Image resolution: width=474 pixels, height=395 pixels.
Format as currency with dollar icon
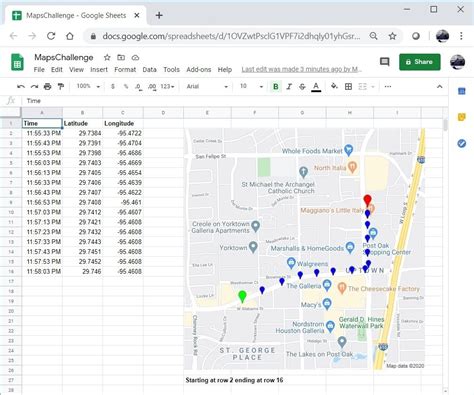point(113,87)
